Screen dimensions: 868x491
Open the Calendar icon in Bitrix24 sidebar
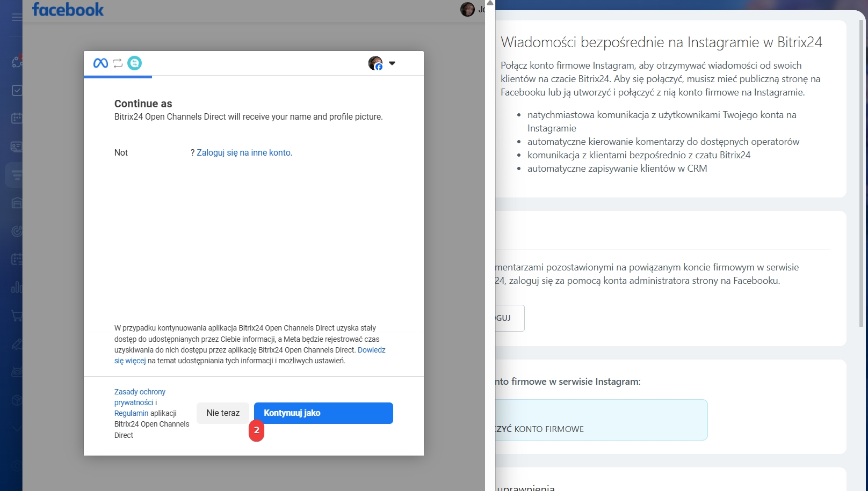pos(17,118)
